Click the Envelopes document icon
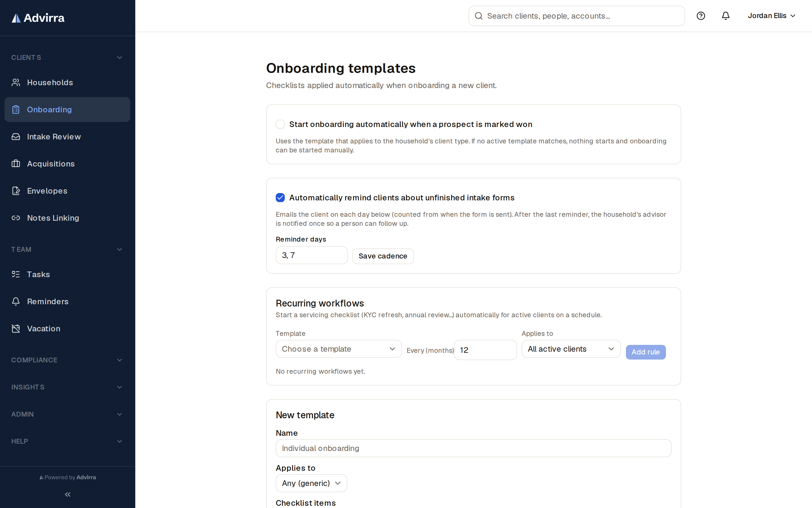 (x=16, y=191)
